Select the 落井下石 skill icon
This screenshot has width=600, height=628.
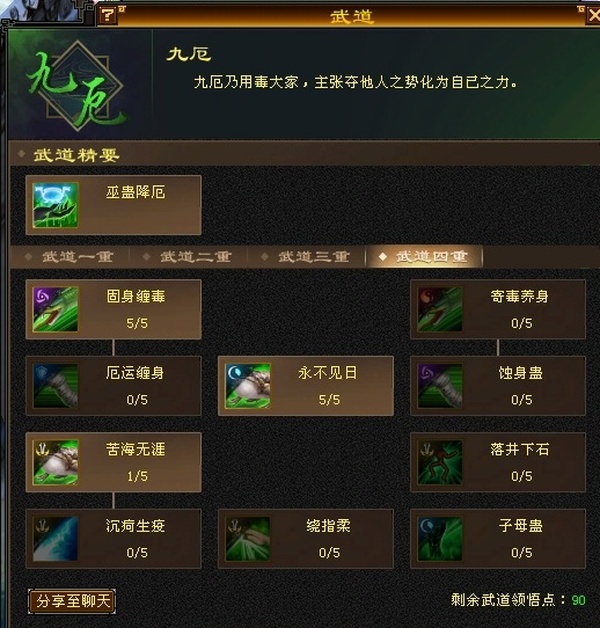440,462
